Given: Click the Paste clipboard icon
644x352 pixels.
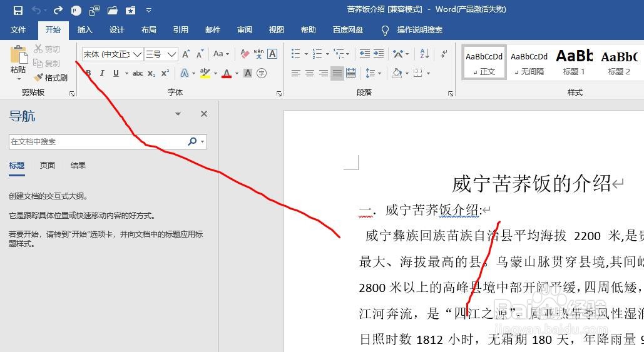Looking at the screenshot, I should (18, 55).
